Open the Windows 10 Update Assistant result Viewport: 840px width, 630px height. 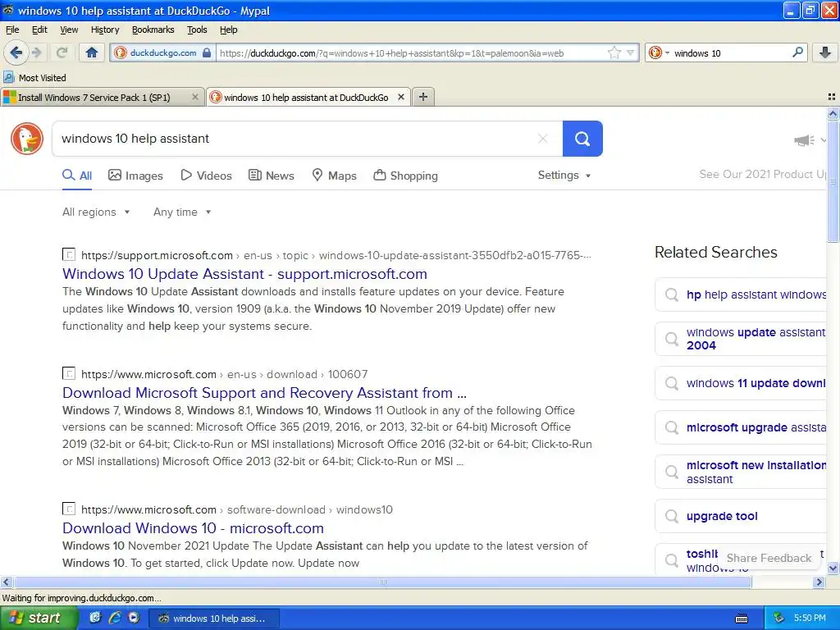click(x=244, y=274)
